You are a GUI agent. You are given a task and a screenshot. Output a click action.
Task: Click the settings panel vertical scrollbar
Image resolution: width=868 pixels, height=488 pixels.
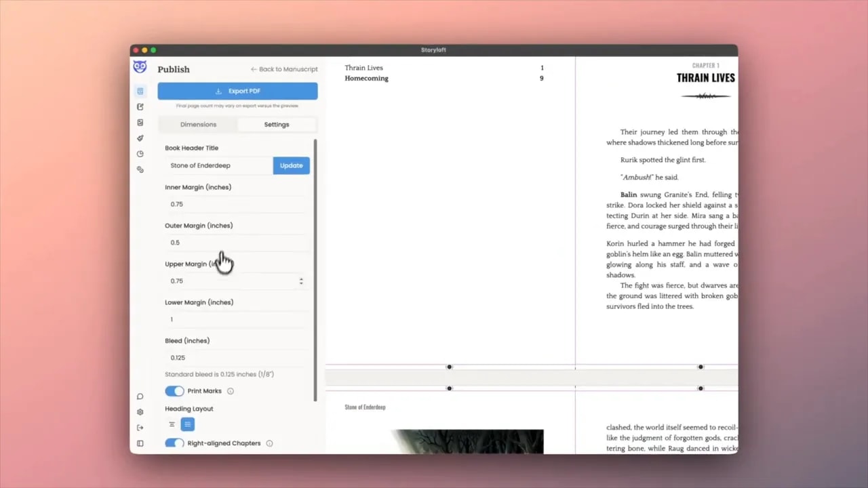pos(315,270)
